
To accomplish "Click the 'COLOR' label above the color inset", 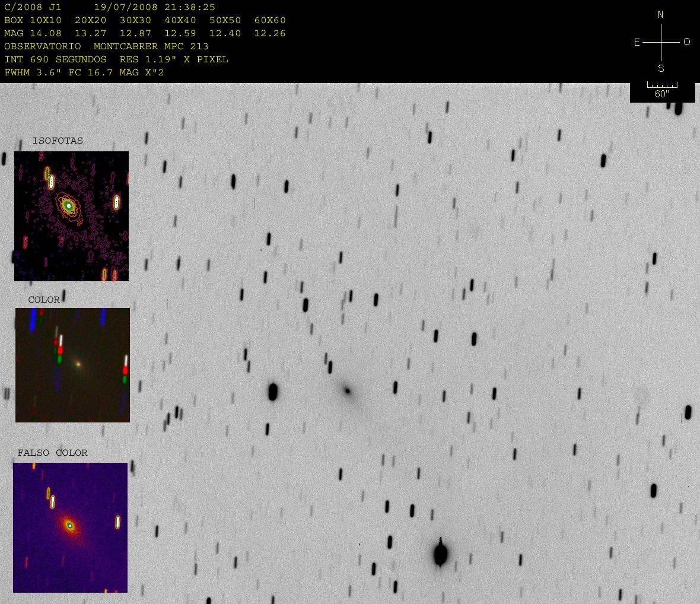I will [44, 300].
